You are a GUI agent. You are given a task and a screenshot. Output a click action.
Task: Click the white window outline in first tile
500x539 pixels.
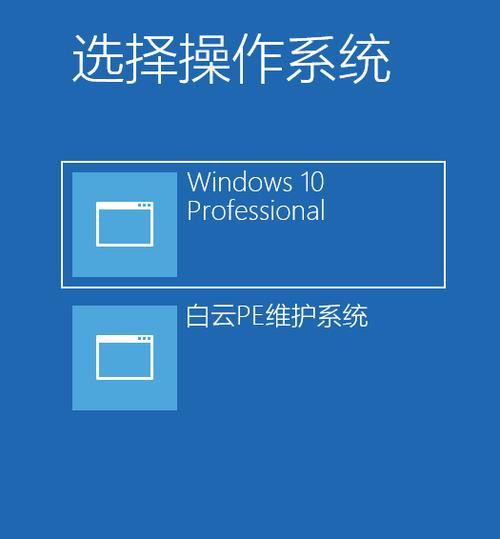pyautogui.click(x=124, y=224)
